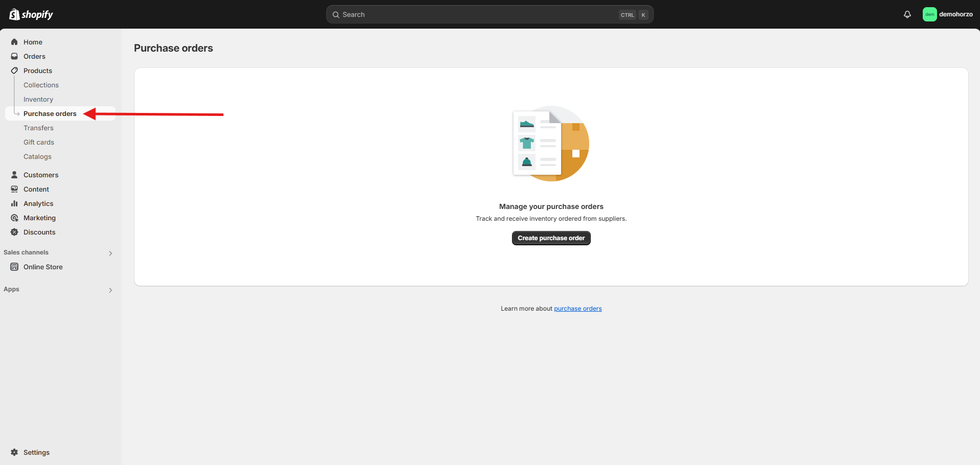
Task: Click the Shopify logo in header
Action: pos(31,14)
